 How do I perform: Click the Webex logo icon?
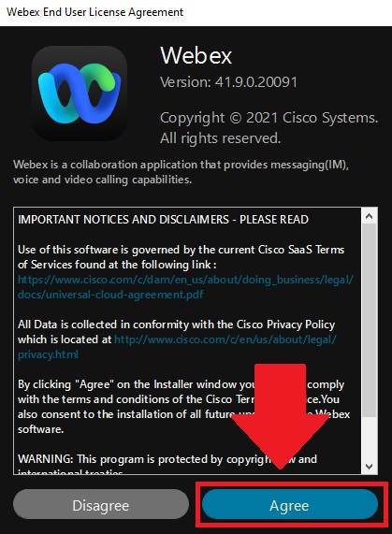point(80,94)
